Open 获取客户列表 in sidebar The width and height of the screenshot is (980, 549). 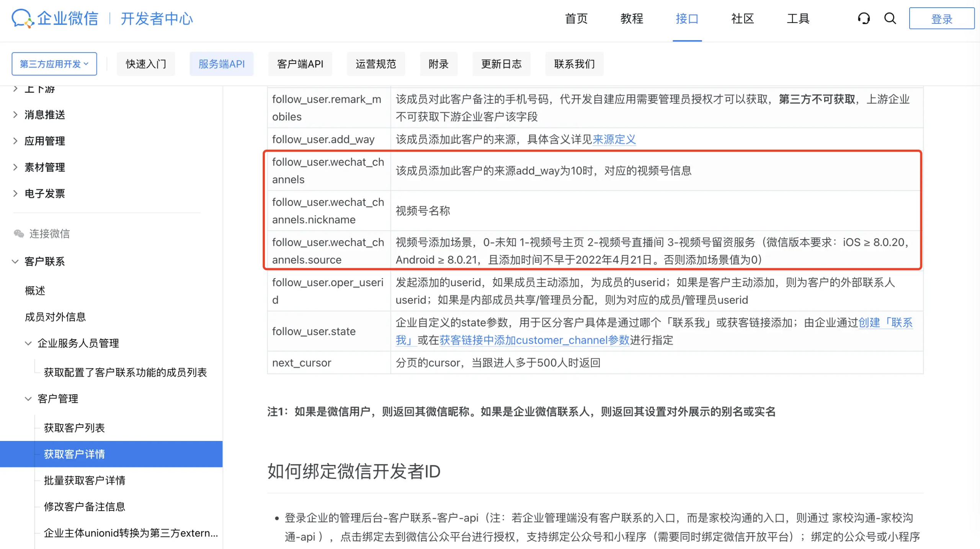[x=74, y=428]
